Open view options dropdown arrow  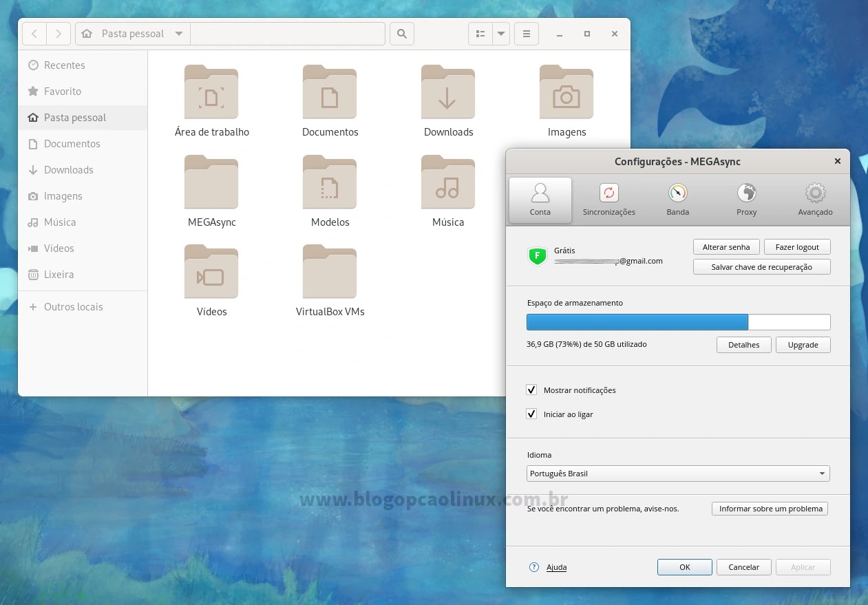coord(501,34)
